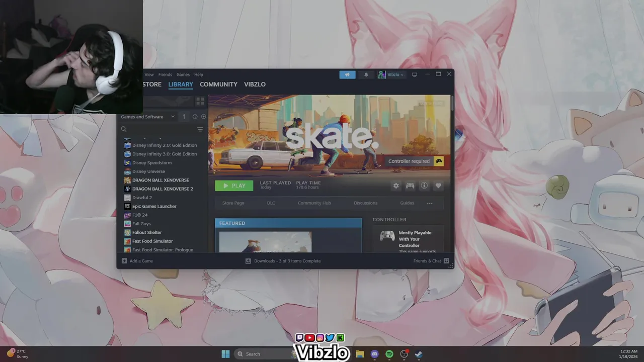Open Friends & Chat icon
644x362 pixels.
446,261
